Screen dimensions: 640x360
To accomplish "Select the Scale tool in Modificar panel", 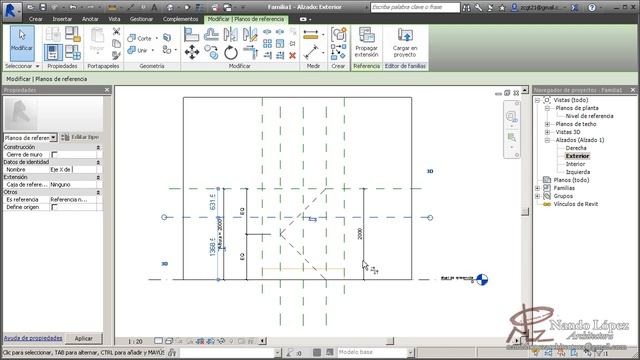I will (x=280, y=43).
